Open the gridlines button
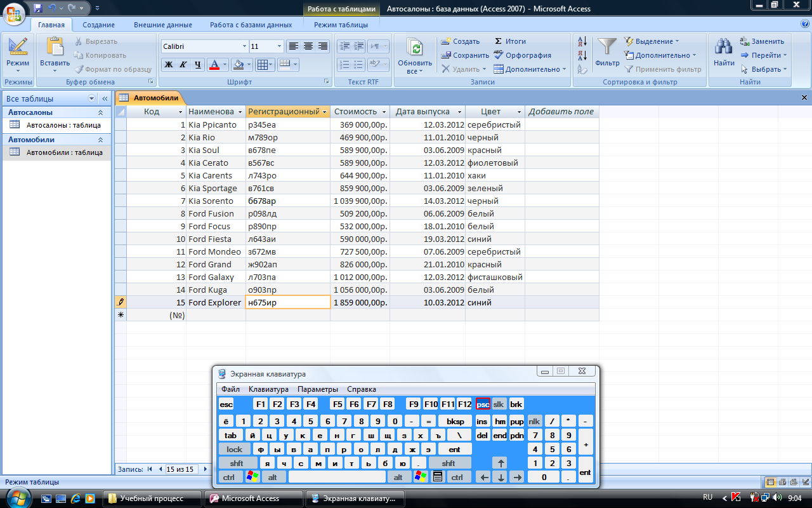 [263, 64]
